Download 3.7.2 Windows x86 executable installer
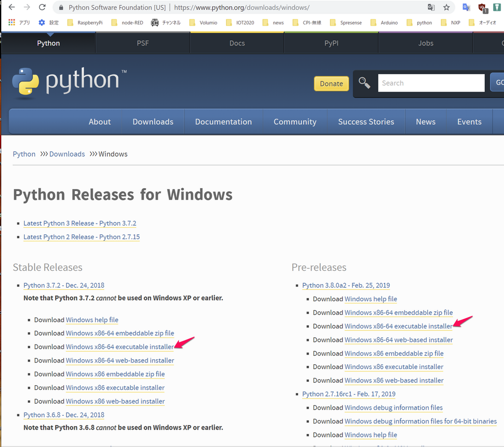The image size is (504, 447). (115, 388)
